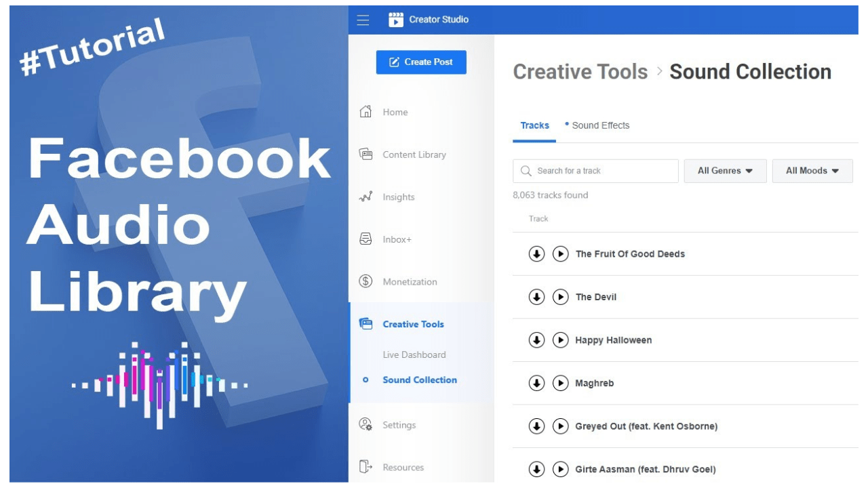Play Girte Aasman (feat. Dhruv Goel)
The width and height of the screenshot is (868, 488).
tap(560, 468)
